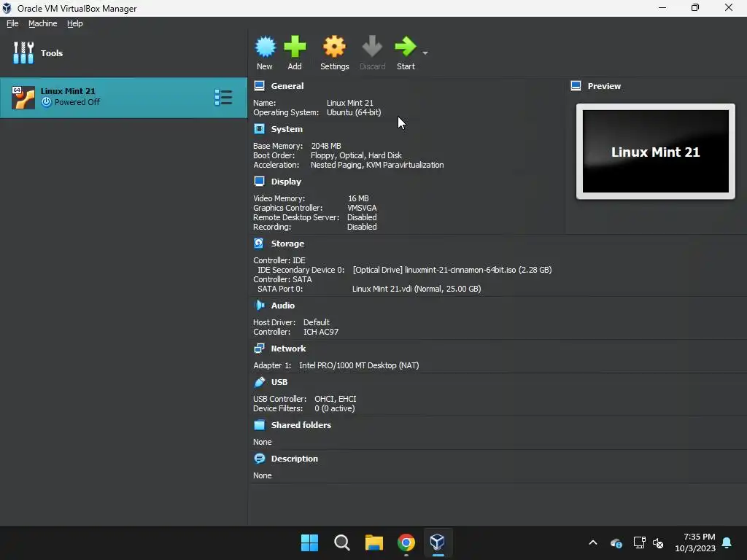Open the Tools icon in the sidebar

(23, 52)
